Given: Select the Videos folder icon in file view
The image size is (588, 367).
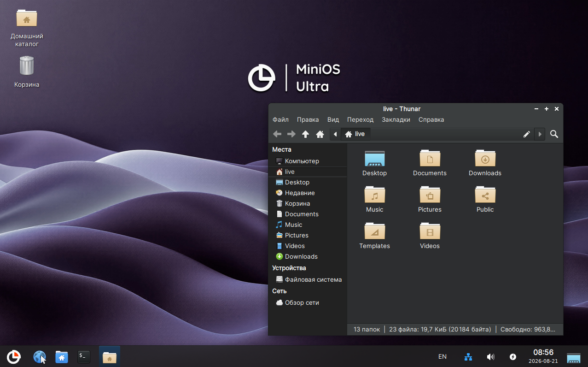Looking at the screenshot, I should [430, 231].
